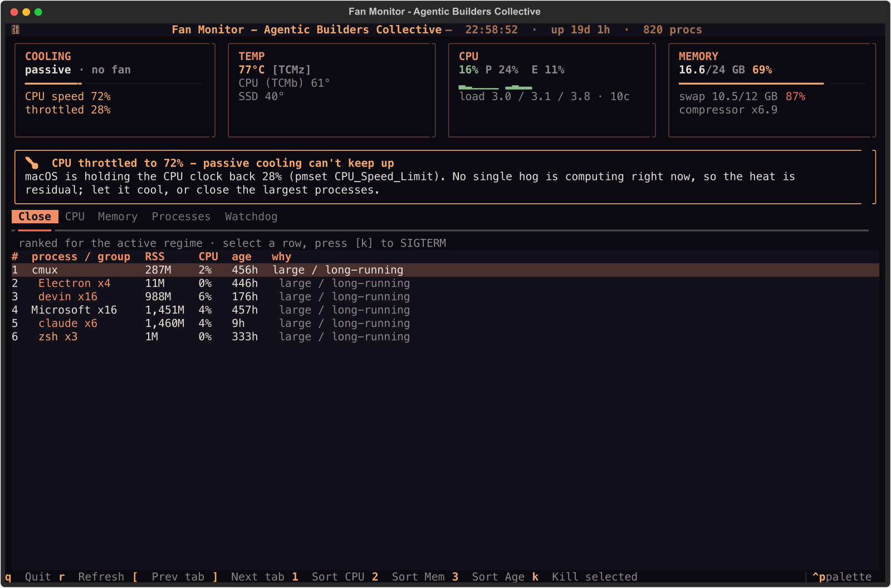Click the RSS column header
891x588 pixels.
pos(155,257)
